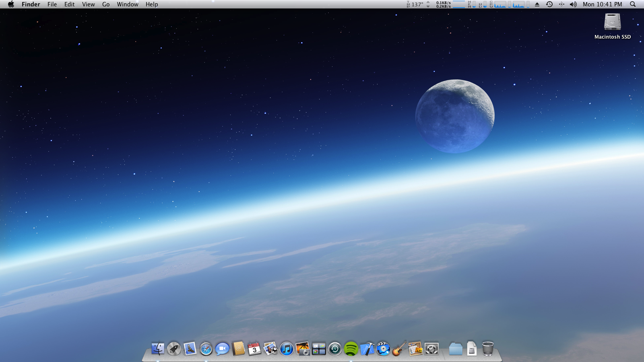The image size is (644, 362).
Task: Launch Time Machine from the Dock
Action: point(335,349)
